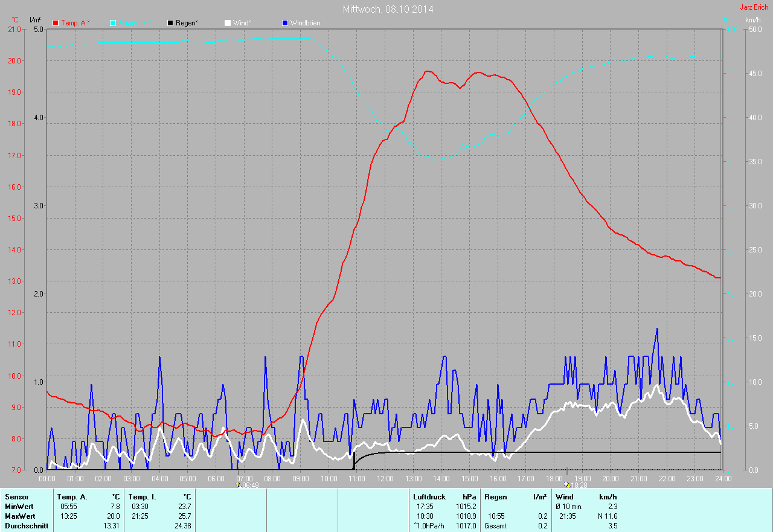Click the pressure trend label '^1.0hPa/h'
This screenshot has width=773, height=532.
(429, 526)
